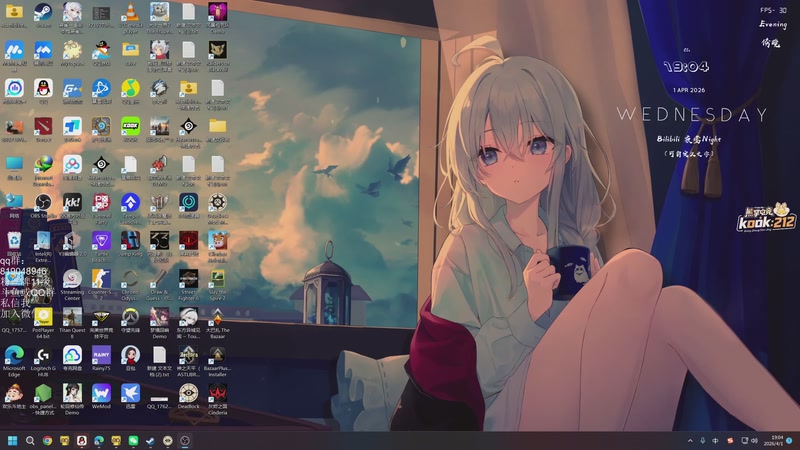Open Windows Start menu
800x450 pixels.
click(x=13, y=440)
